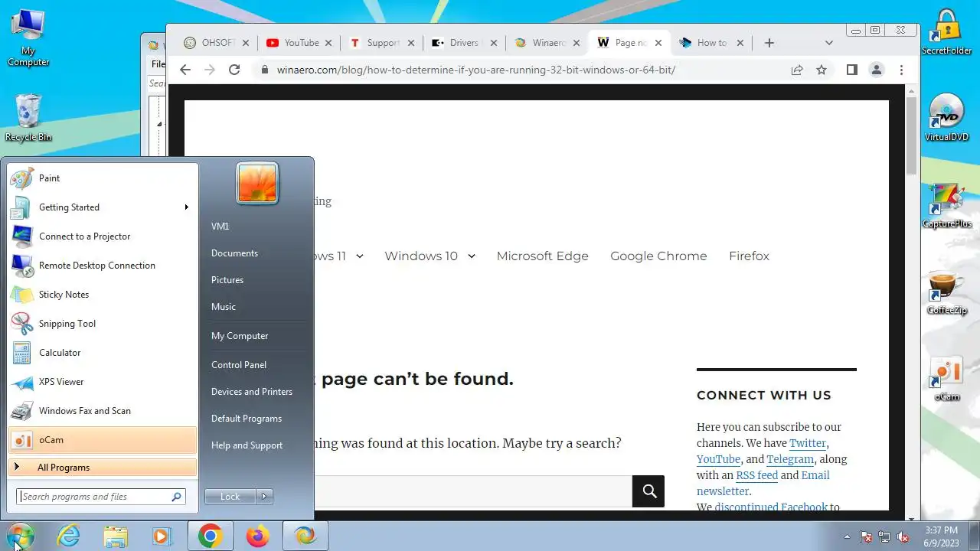Click the Action Center flag tray icon
The image size is (980, 551).
[x=866, y=537]
